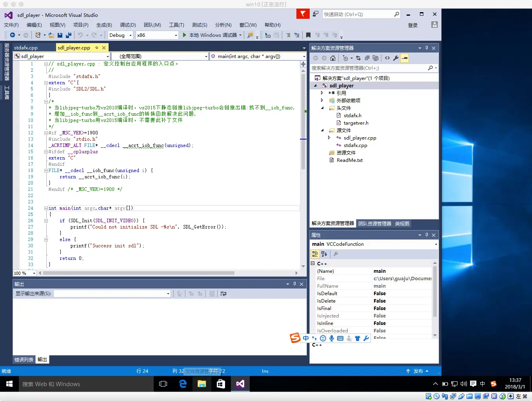
Task: Click the 登录 sign-in link
Action: (x=413, y=25)
